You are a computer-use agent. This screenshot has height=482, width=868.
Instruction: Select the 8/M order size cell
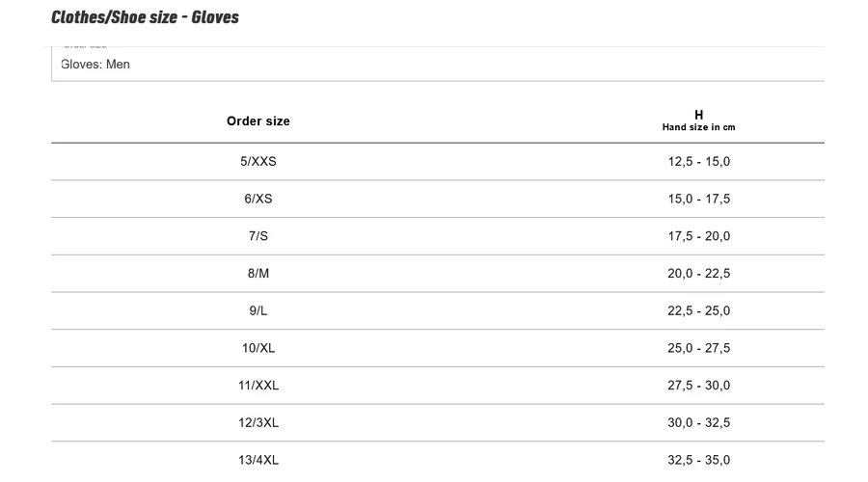pos(258,274)
